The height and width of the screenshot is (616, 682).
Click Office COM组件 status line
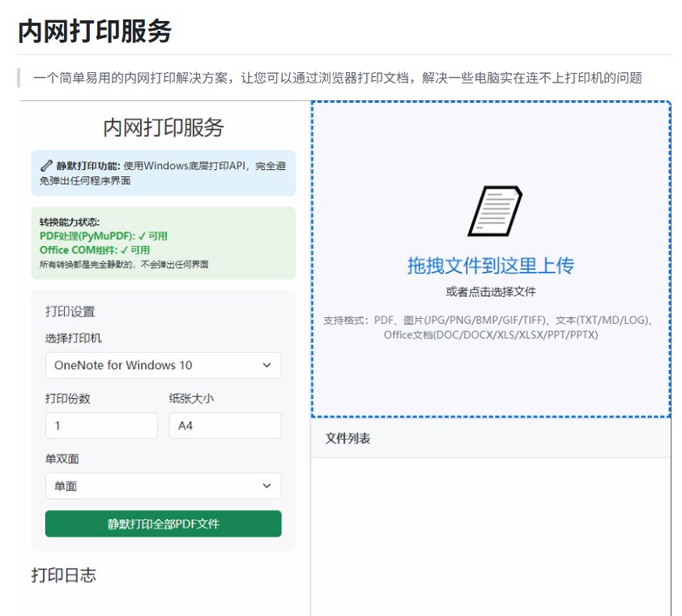tap(95, 250)
